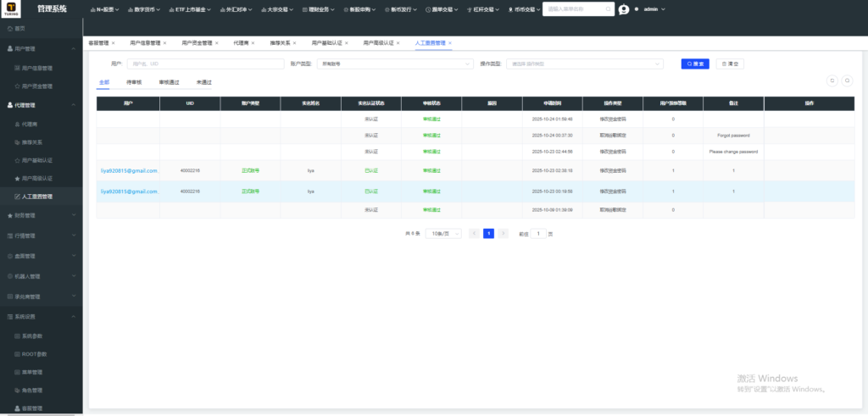Click the 2025-10-09 01:39:09 timestamp cell
The image size is (868, 416).
(x=552, y=209)
